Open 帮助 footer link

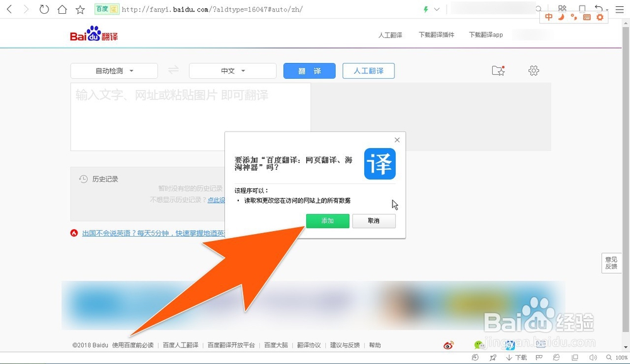[x=375, y=345]
